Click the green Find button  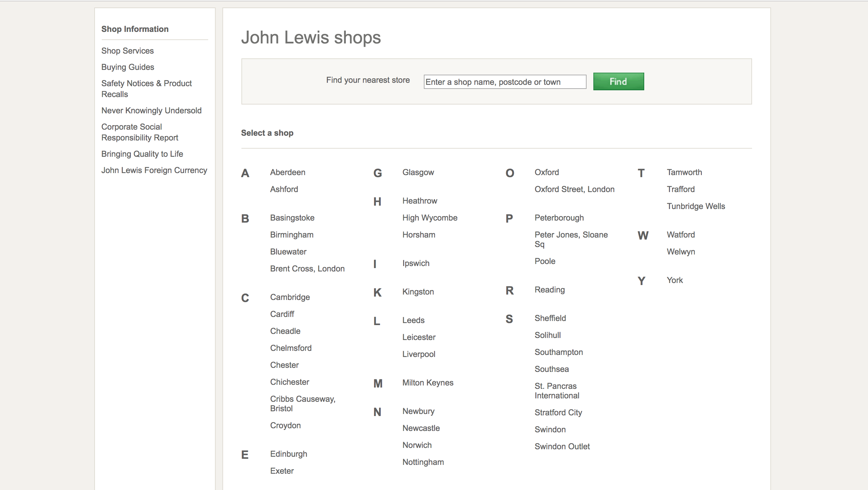pyautogui.click(x=618, y=81)
